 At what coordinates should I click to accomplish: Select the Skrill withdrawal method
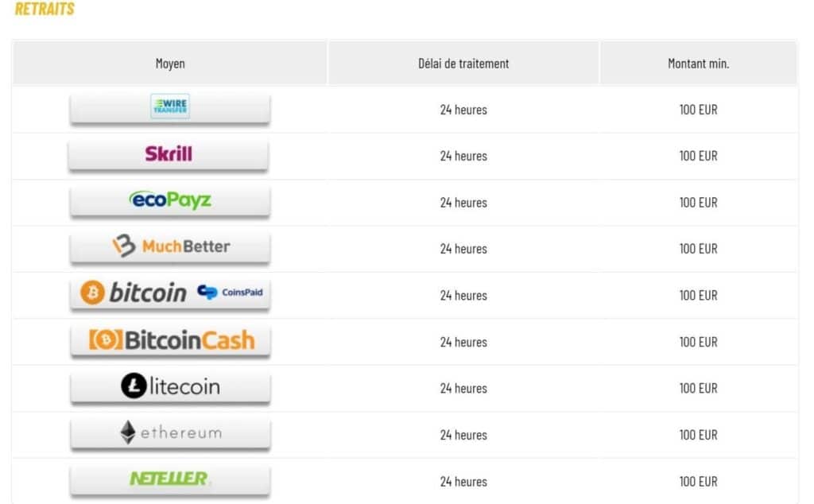(x=169, y=154)
